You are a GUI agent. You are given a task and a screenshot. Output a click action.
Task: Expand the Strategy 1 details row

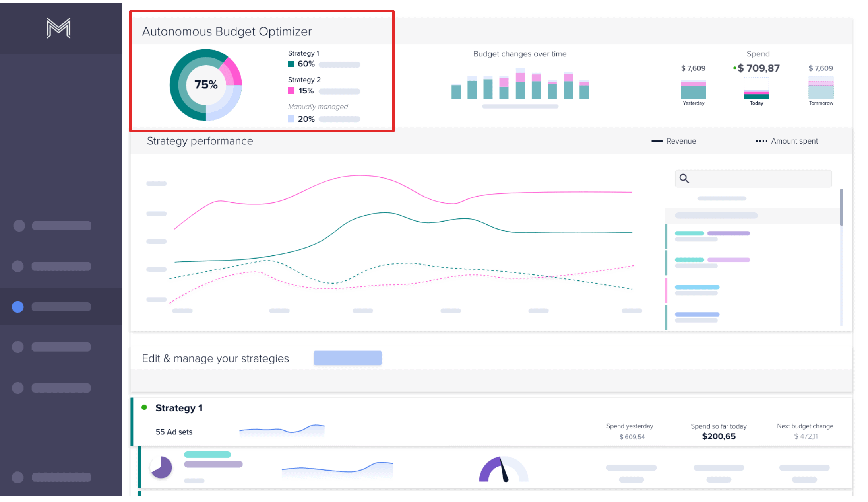179,408
